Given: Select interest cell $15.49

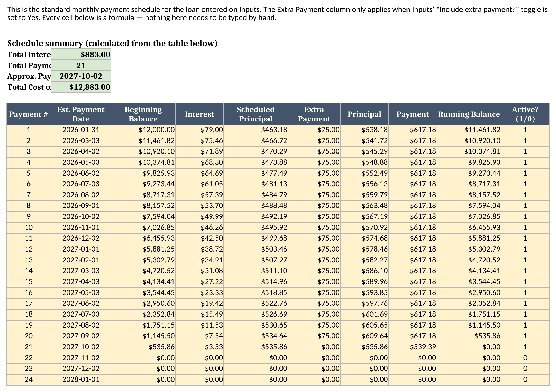Looking at the screenshot, I should click(200, 315).
